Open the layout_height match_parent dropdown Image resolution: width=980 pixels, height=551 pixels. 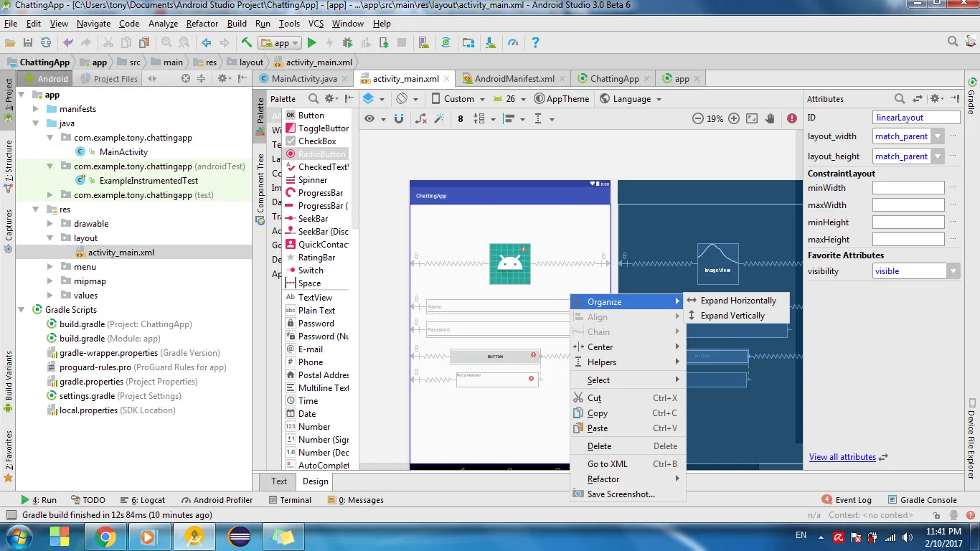click(939, 156)
